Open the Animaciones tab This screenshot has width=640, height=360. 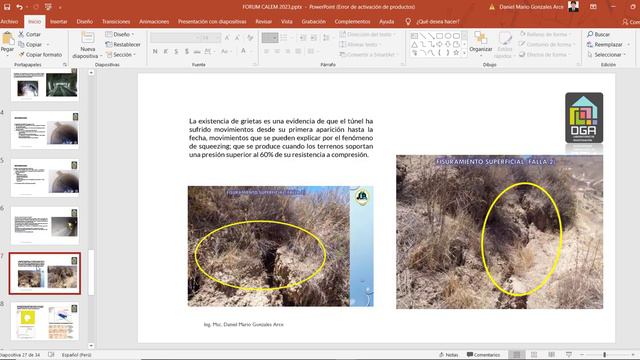coord(154,22)
